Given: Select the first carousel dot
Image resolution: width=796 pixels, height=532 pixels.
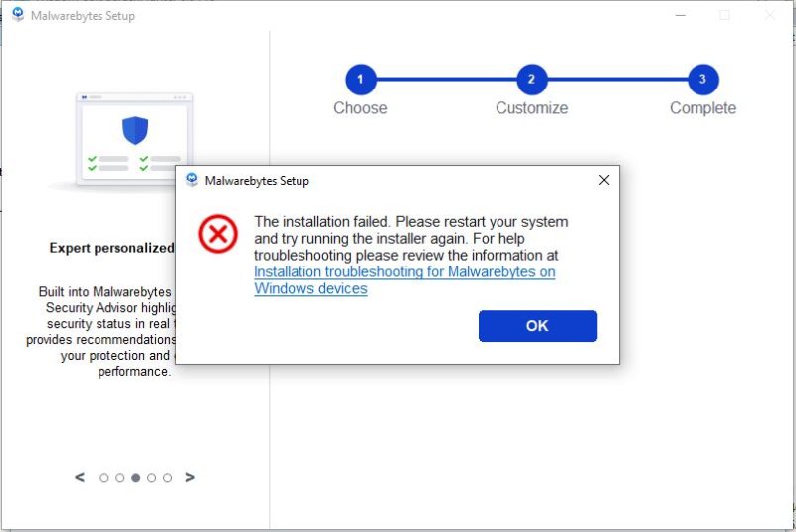Looking at the screenshot, I should pyautogui.click(x=104, y=478).
